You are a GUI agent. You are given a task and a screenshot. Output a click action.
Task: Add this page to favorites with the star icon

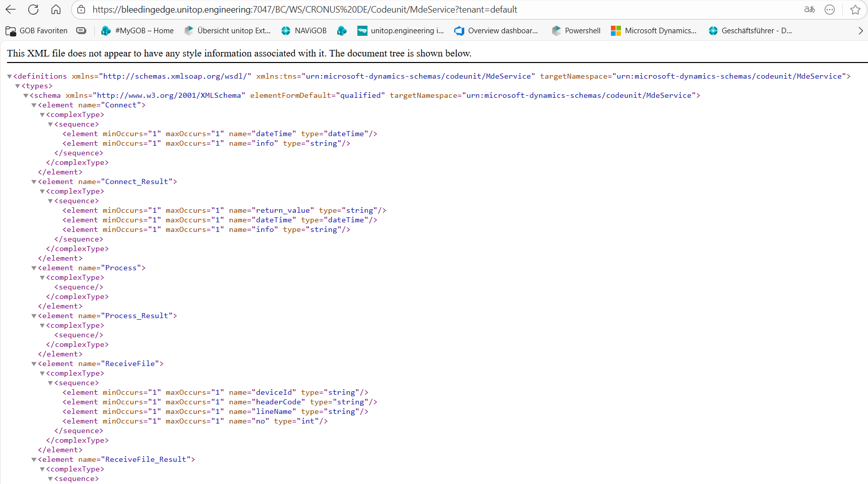pos(855,10)
